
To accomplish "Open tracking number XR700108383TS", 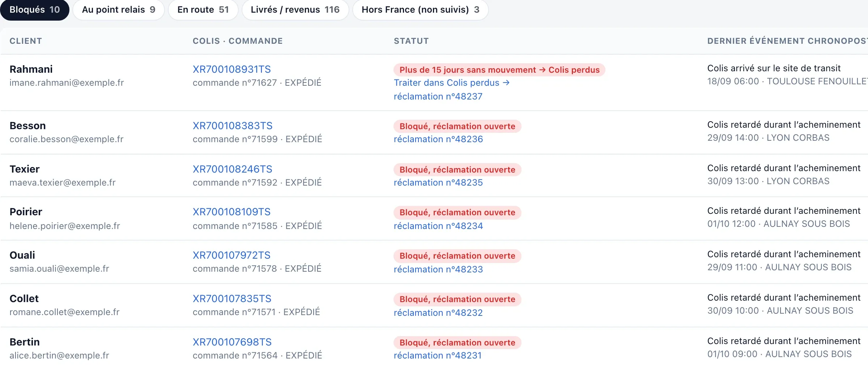I will point(233,126).
